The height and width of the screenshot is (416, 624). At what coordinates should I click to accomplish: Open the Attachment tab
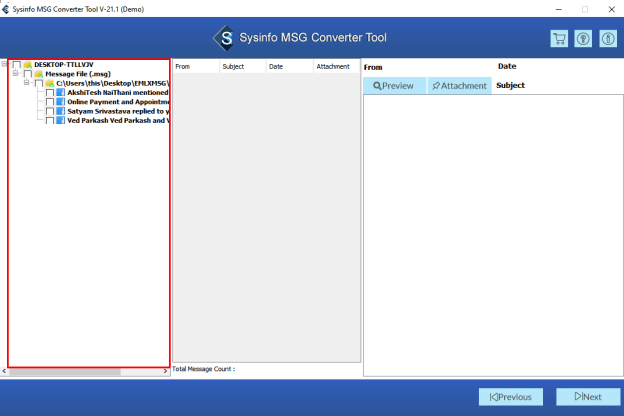(x=459, y=86)
